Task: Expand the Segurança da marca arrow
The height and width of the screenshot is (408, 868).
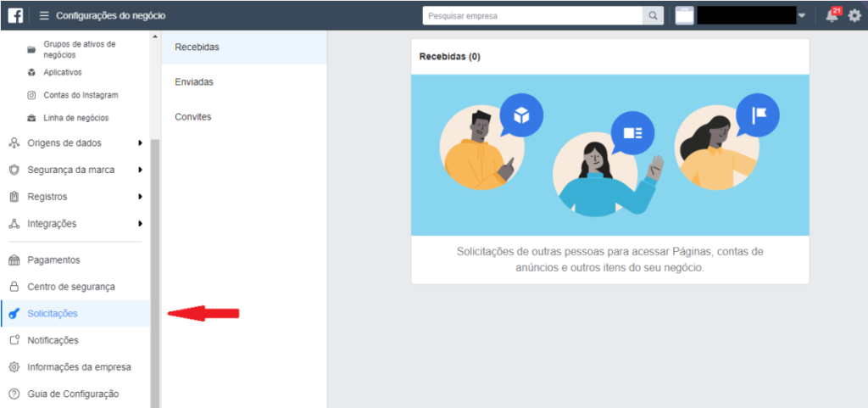Action: (x=140, y=170)
